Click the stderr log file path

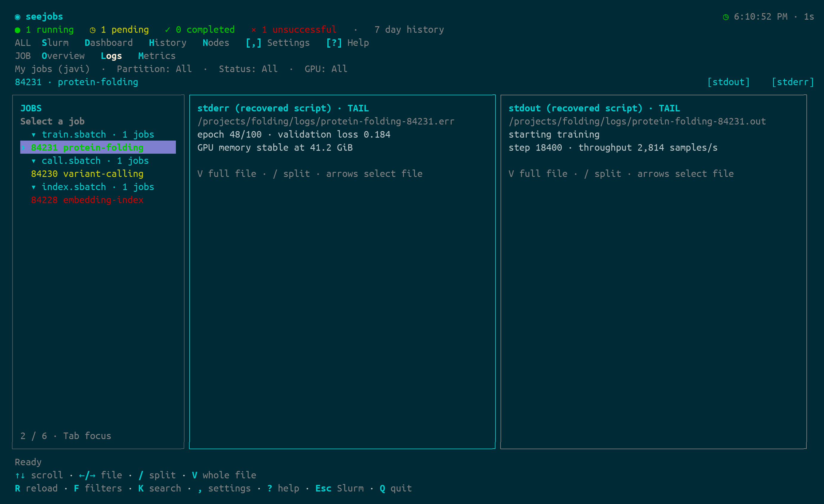[326, 121]
